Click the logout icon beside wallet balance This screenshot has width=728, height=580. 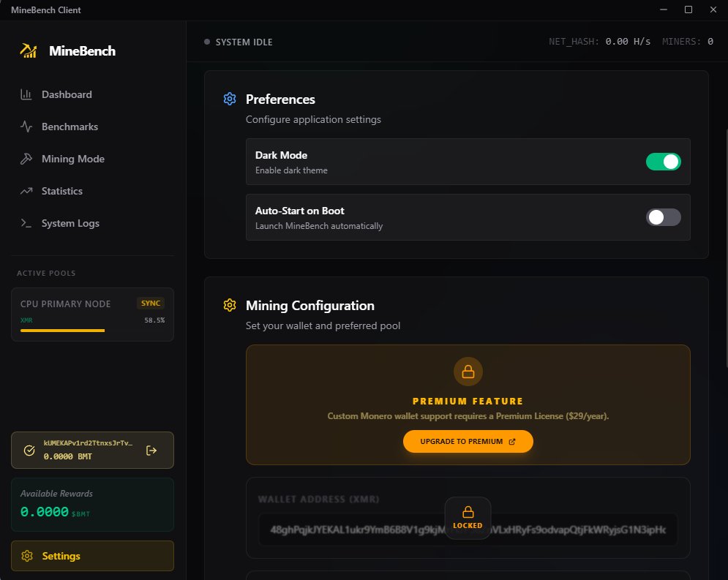[x=151, y=450]
